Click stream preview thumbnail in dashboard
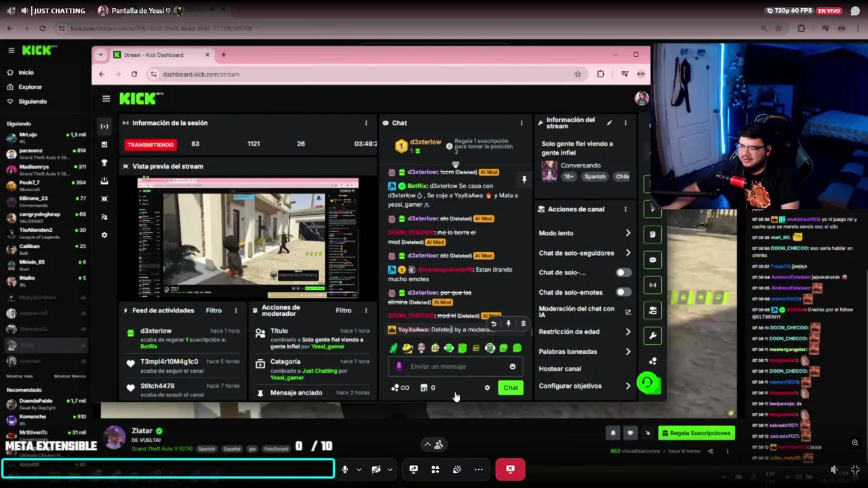868x488 pixels. (x=248, y=237)
